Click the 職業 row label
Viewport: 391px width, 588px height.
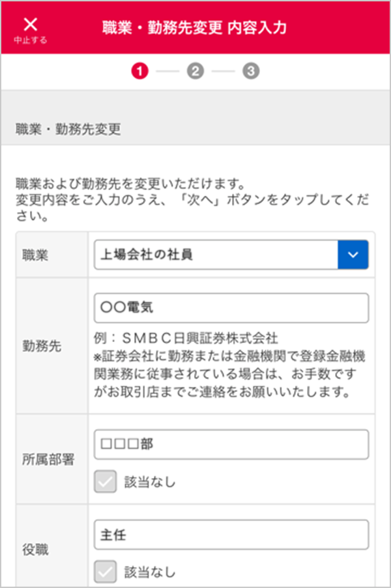(x=35, y=255)
